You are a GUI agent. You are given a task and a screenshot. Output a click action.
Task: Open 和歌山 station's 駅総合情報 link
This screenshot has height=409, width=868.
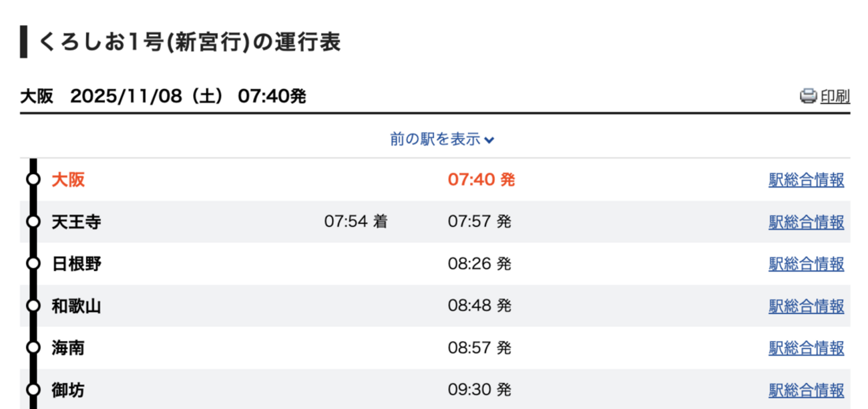point(806,306)
